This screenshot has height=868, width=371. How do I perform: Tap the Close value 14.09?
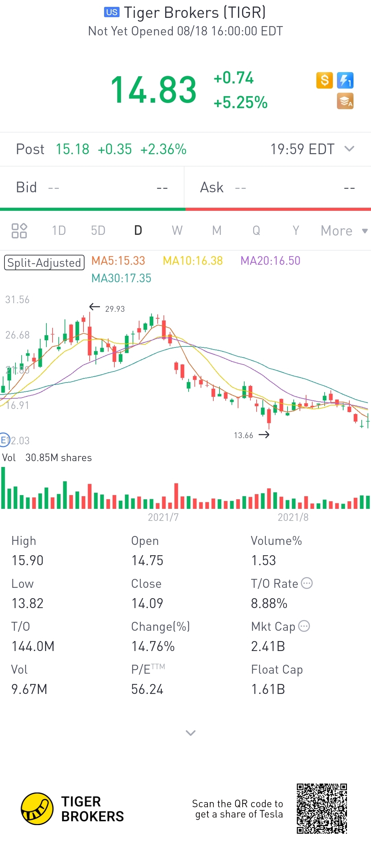pyautogui.click(x=147, y=604)
